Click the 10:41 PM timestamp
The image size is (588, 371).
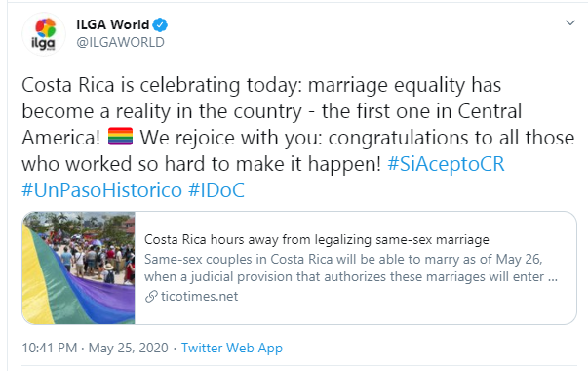tap(50, 348)
